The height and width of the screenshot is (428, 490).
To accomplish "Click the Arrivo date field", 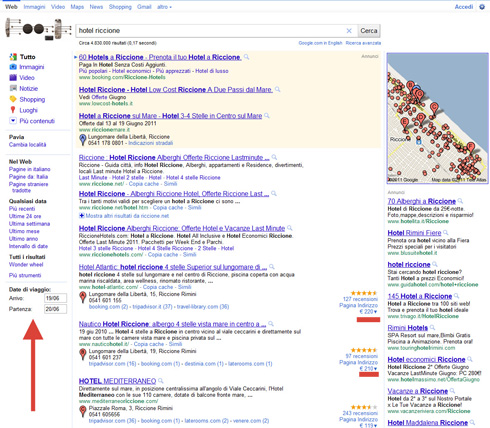I will [x=55, y=298].
